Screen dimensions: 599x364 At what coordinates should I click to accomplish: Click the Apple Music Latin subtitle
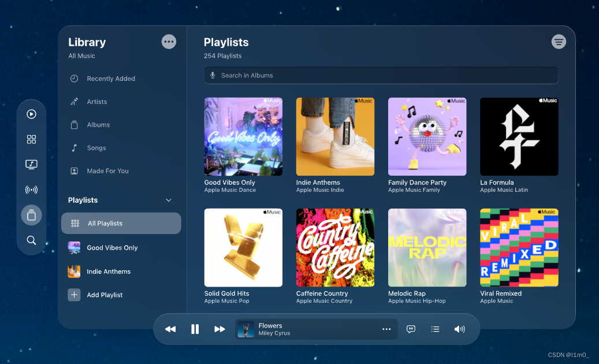pos(504,190)
